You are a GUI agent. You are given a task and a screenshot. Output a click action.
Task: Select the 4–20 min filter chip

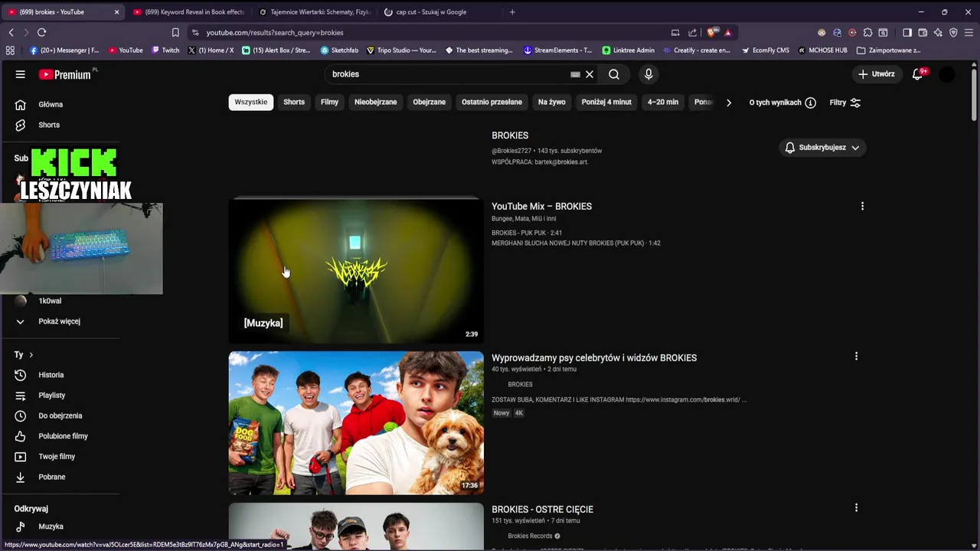(x=663, y=102)
